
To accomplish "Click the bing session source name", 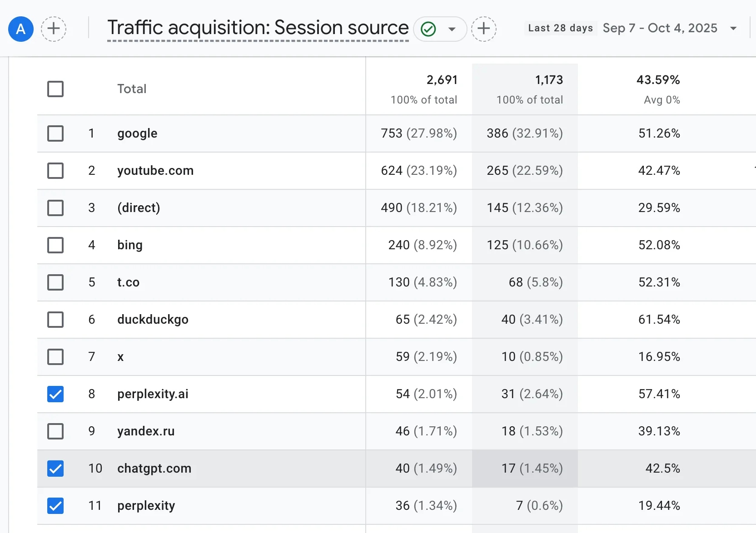I will point(130,245).
